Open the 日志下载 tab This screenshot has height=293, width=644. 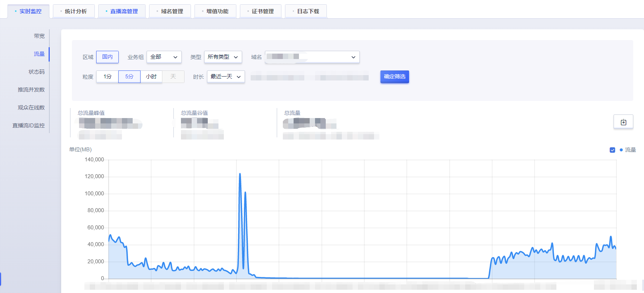click(x=306, y=11)
